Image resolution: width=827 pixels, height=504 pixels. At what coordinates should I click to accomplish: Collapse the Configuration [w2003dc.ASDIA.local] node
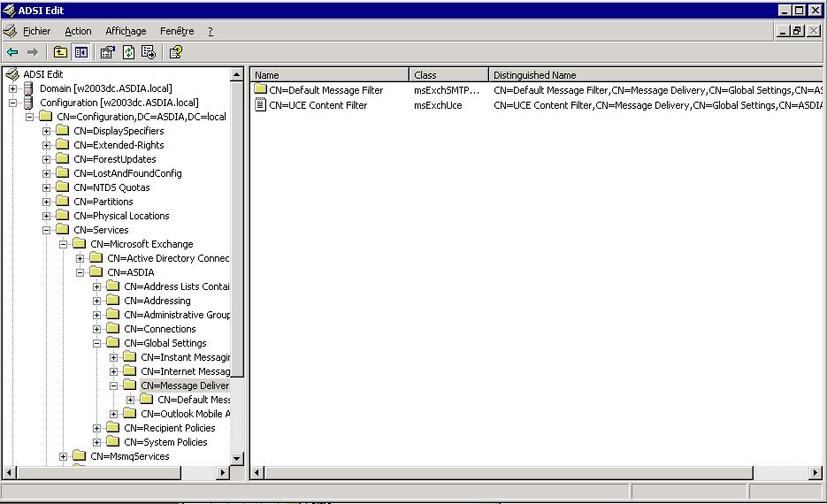click(x=12, y=103)
